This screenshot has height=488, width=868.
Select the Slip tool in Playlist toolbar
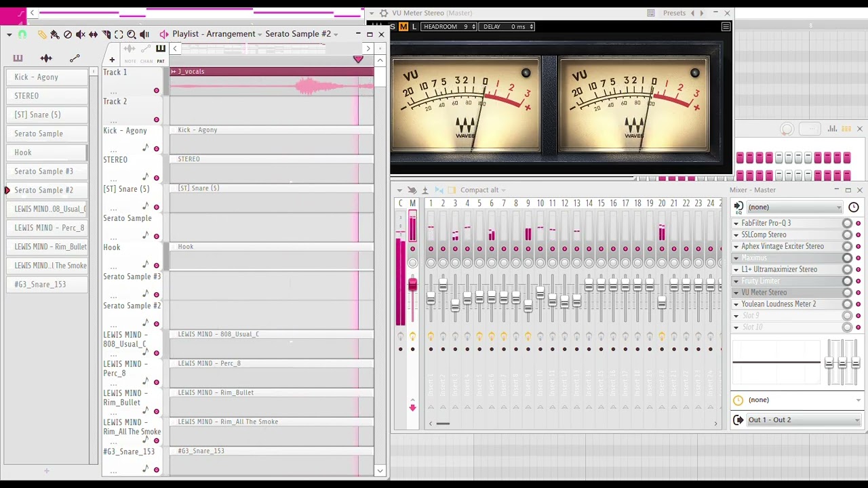click(94, 34)
